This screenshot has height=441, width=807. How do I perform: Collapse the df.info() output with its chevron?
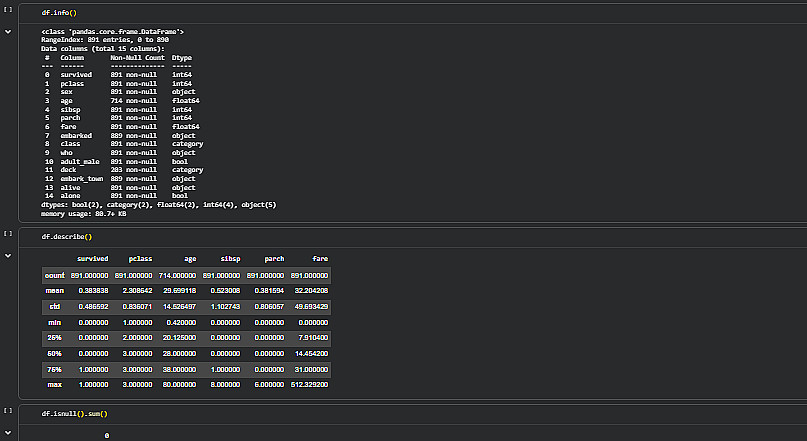(x=8, y=32)
